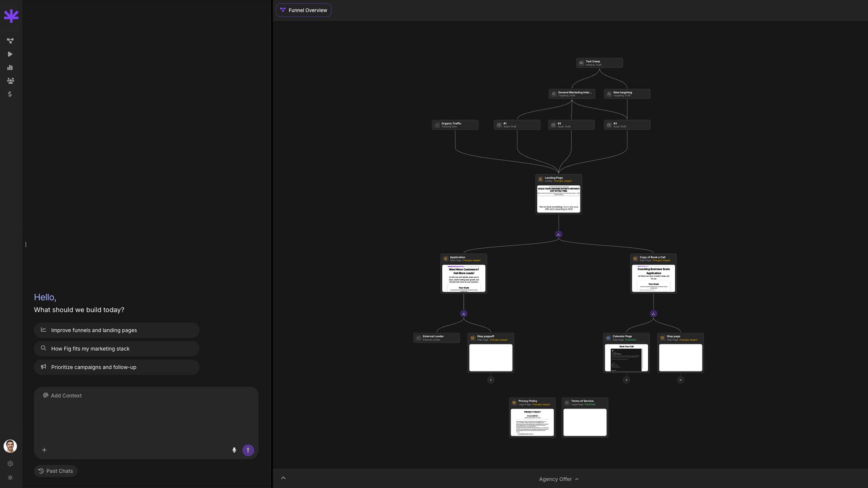The height and width of the screenshot is (488, 868).
Task: Open the analytics bar chart icon
Action: (10, 67)
